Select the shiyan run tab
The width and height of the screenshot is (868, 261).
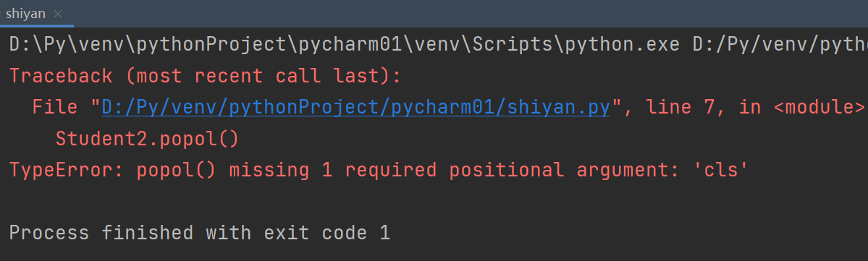(25, 14)
